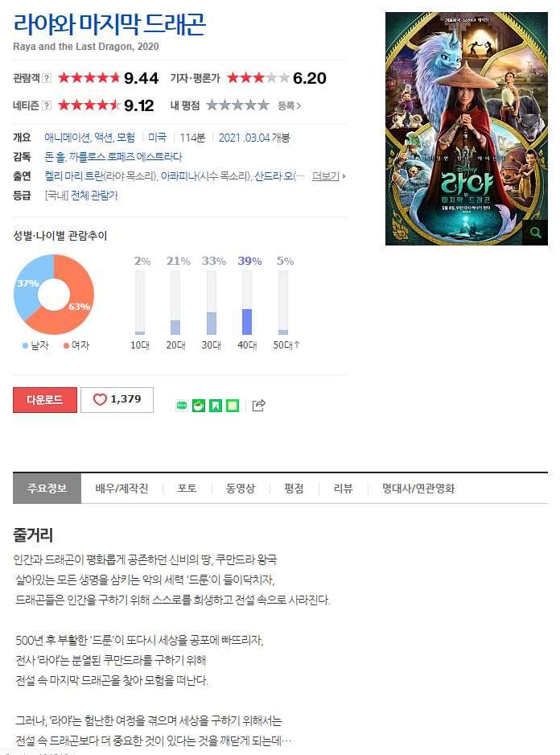Open the 포토 tab

[x=187, y=489]
